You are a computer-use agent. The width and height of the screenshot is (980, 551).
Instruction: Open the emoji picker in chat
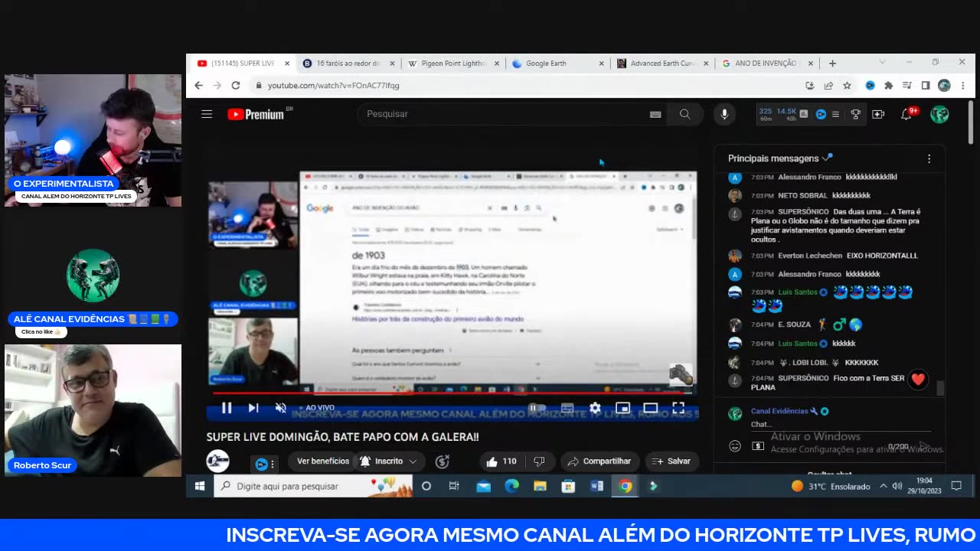click(735, 446)
